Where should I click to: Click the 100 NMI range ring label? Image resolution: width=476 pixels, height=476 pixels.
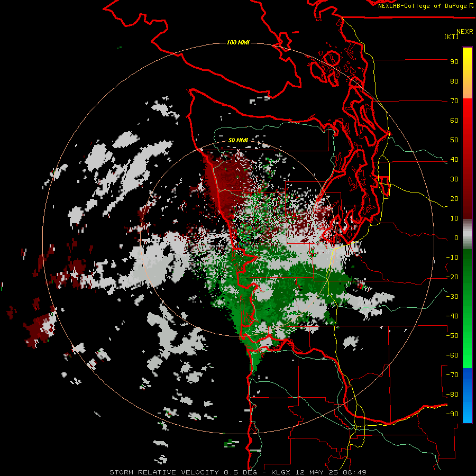[x=238, y=42]
